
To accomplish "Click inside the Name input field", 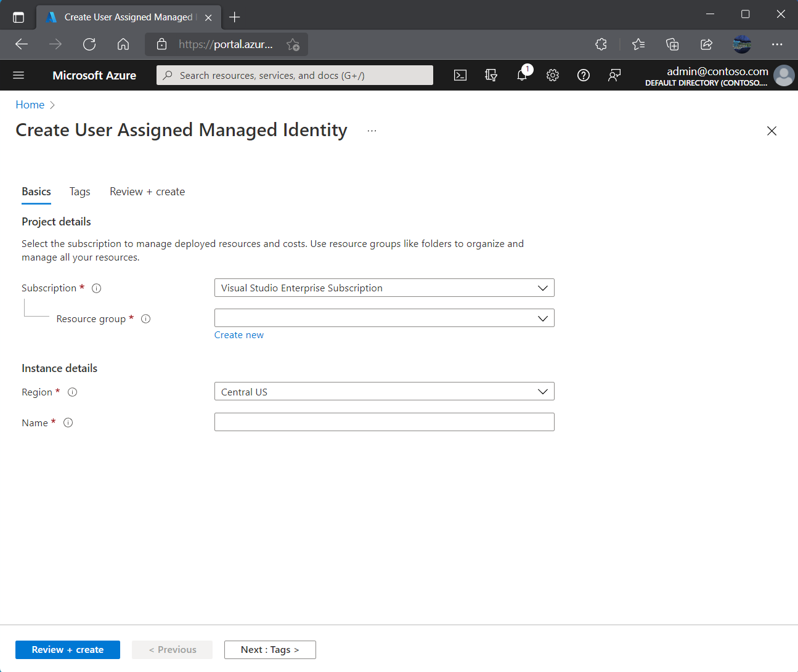I will coord(384,422).
